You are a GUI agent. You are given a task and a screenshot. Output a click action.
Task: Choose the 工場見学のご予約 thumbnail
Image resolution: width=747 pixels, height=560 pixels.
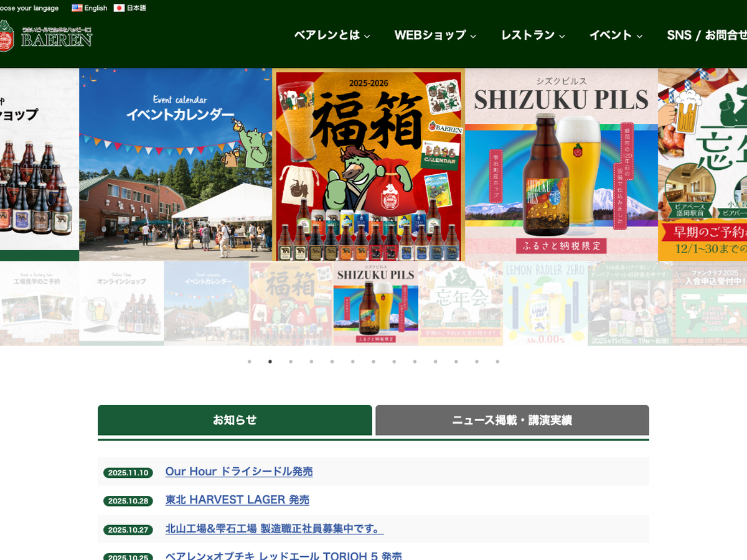[x=39, y=304]
